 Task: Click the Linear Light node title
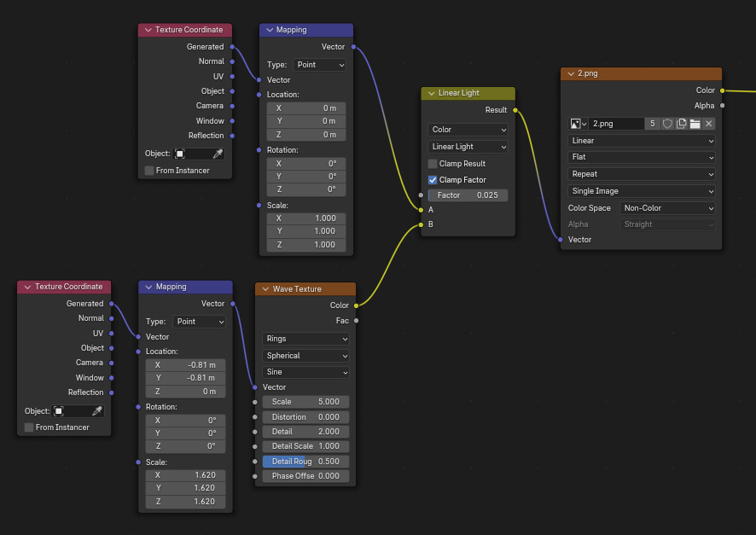458,93
